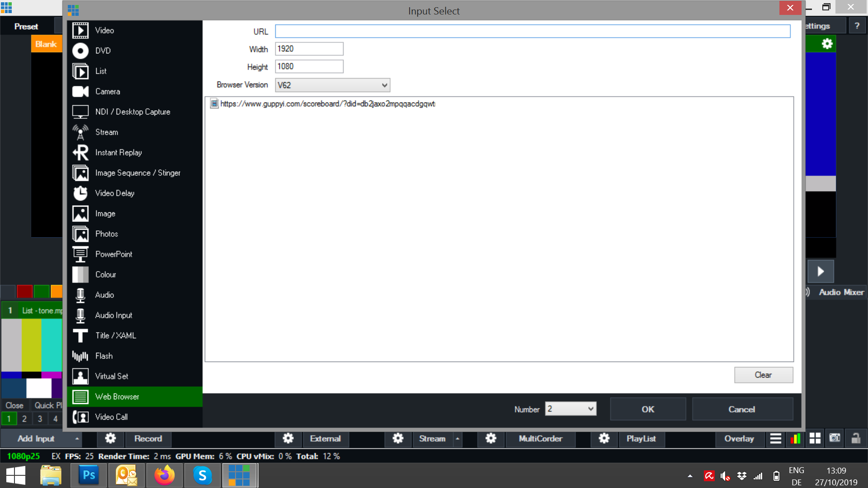Select the Web Browser menu item
This screenshot has width=868, height=488.
[x=117, y=396]
